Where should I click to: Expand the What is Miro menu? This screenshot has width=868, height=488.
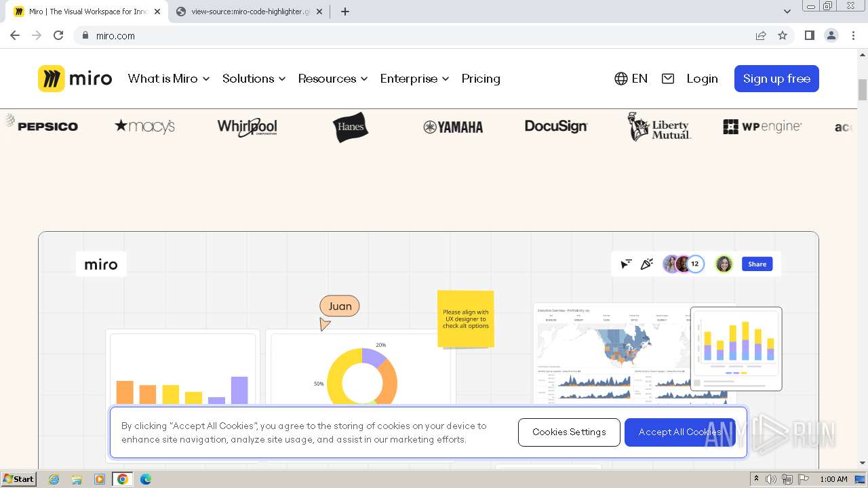pyautogui.click(x=169, y=79)
